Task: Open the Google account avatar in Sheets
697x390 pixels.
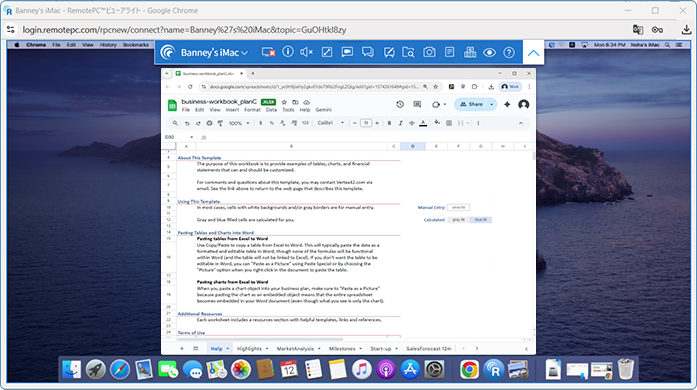Action: point(524,105)
